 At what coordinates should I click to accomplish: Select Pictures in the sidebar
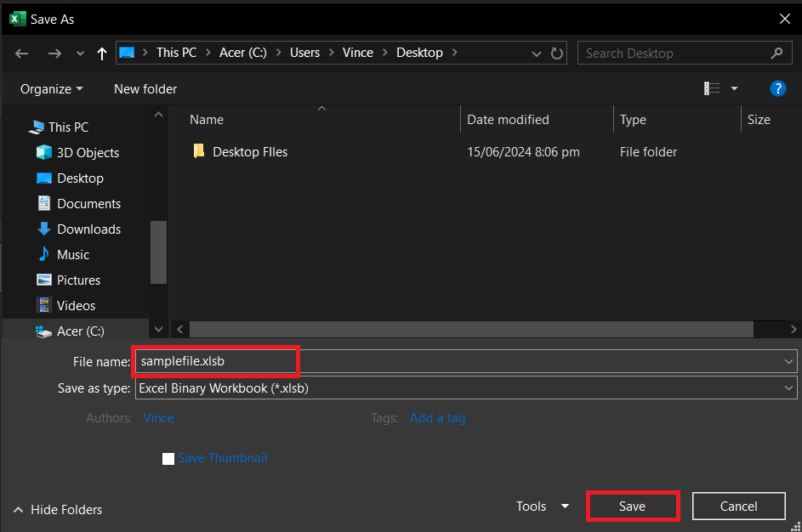point(78,280)
